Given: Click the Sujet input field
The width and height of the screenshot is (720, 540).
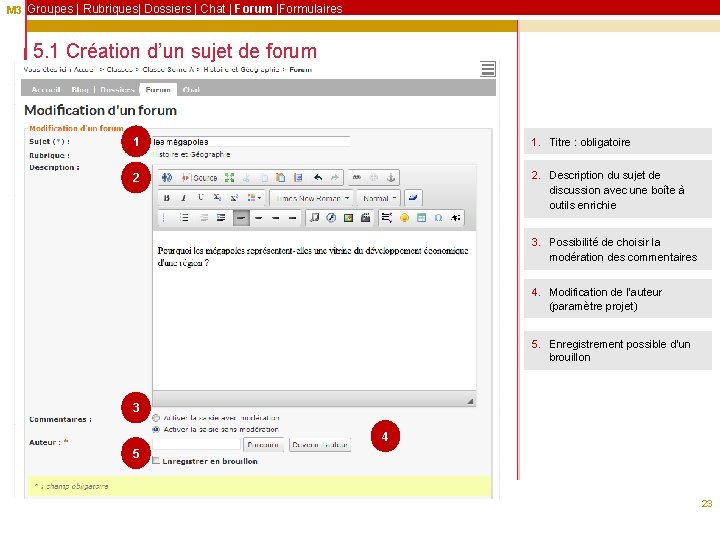Looking at the screenshot, I should [251, 142].
